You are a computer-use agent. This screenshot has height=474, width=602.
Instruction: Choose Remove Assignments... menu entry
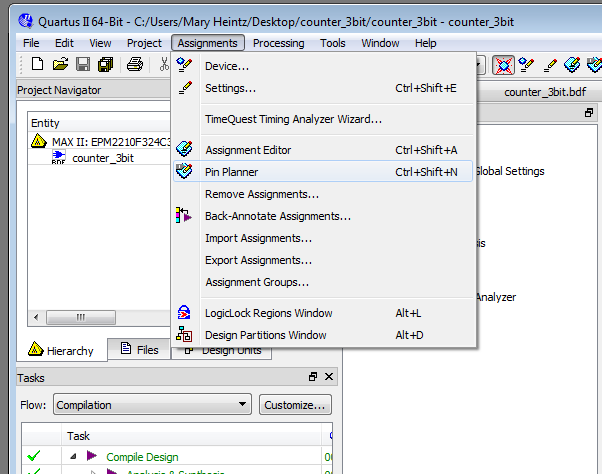coord(323,194)
